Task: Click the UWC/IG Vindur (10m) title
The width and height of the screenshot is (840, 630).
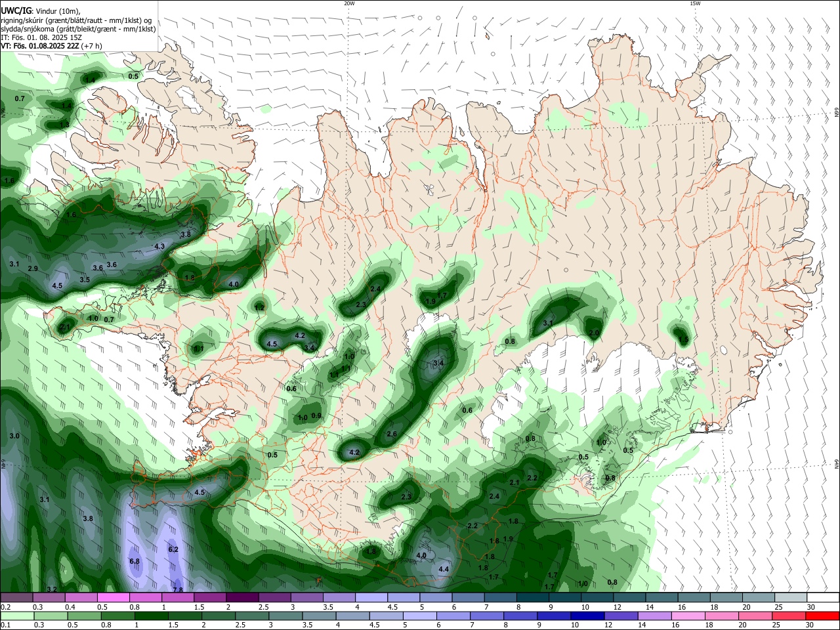Action: click(39, 10)
